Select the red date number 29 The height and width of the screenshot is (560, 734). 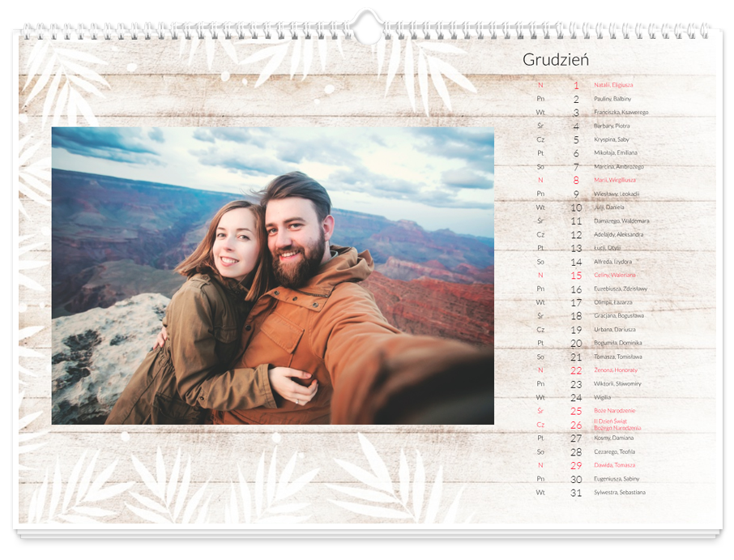[576, 465]
